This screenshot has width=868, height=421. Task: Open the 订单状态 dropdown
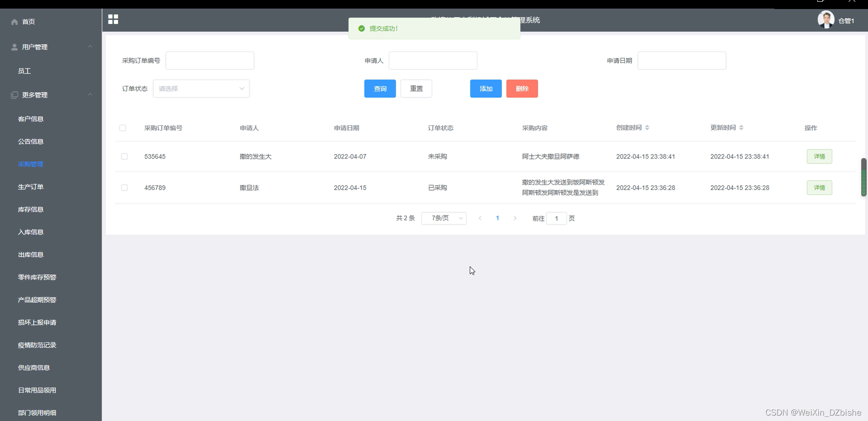[x=201, y=89]
